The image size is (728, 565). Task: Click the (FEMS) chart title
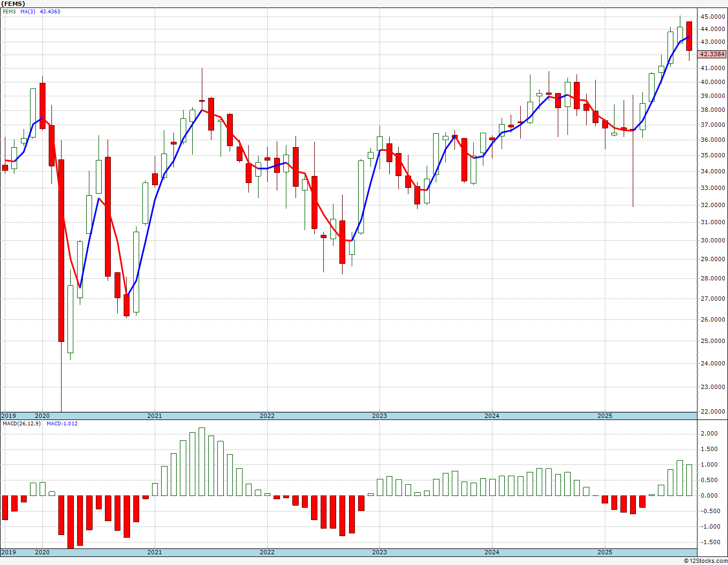12,4
